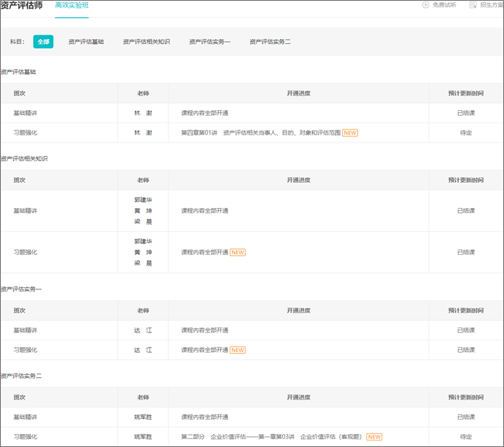Screen dimensions: 504x447
Task: Click NEW badge in 资产评估实务二 习题强化 row
Action: pyautogui.click(x=374, y=437)
